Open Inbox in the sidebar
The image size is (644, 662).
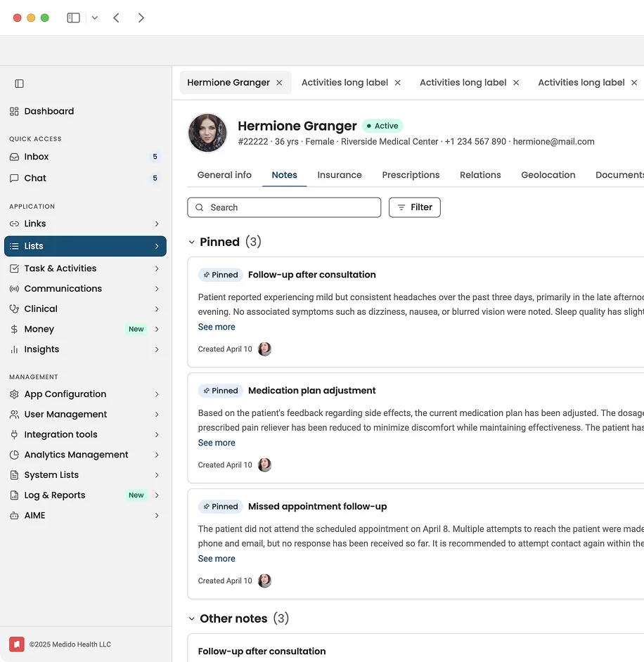pos(85,157)
